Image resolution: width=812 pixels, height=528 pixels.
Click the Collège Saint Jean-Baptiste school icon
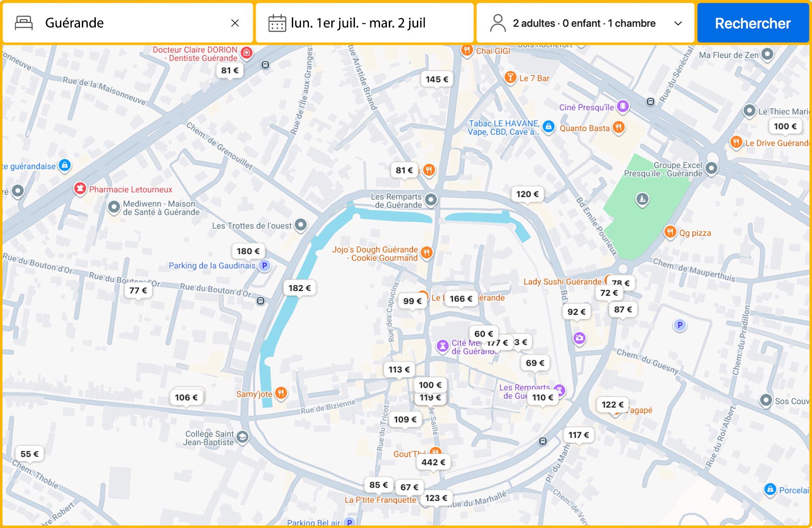[x=242, y=437]
